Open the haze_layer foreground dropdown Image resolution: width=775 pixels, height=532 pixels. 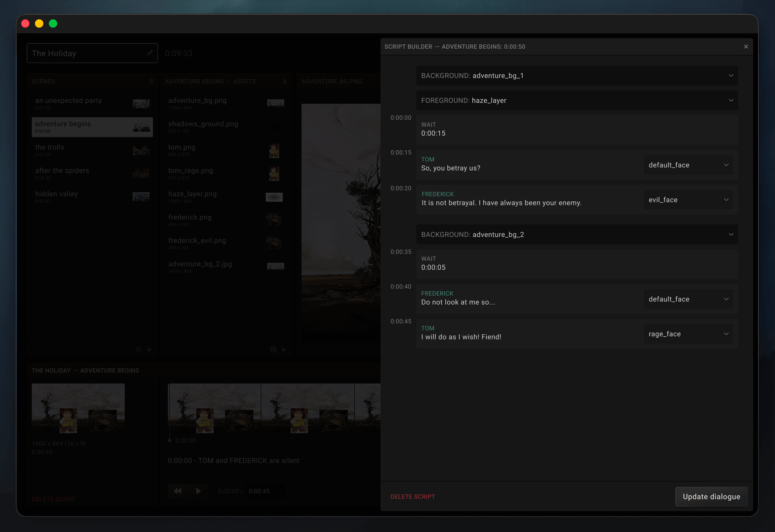coord(731,100)
